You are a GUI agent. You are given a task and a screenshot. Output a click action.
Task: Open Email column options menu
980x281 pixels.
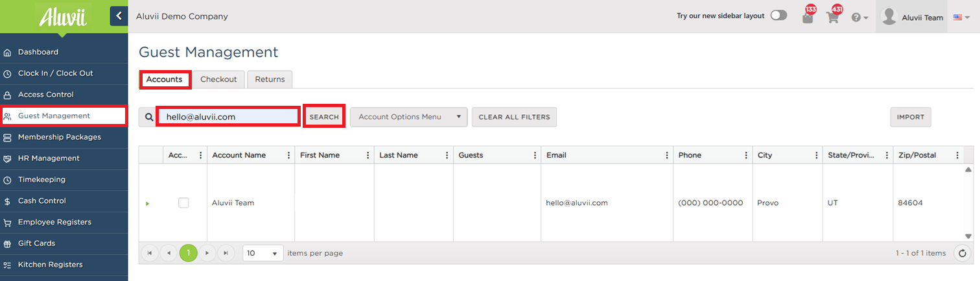[x=667, y=155]
